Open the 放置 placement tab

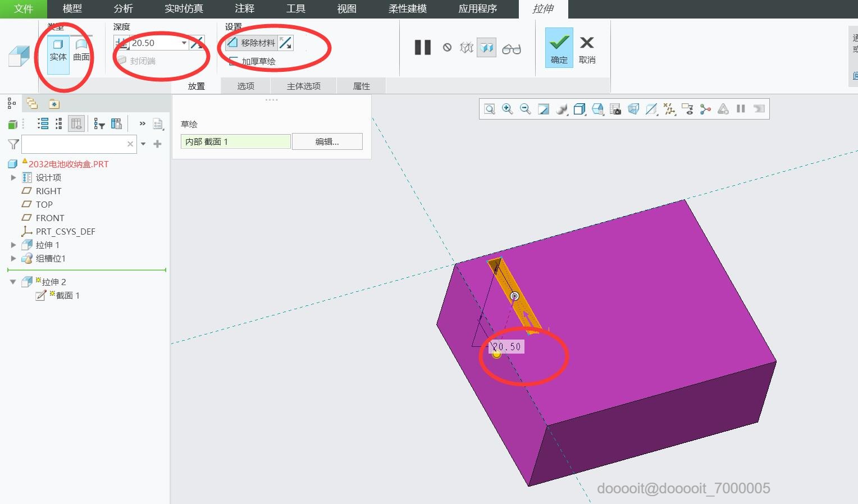(x=197, y=86)
